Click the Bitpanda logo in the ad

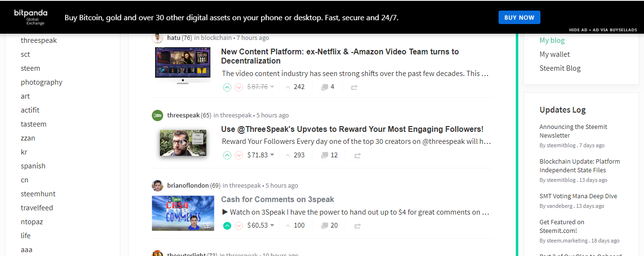click(31, 17)
